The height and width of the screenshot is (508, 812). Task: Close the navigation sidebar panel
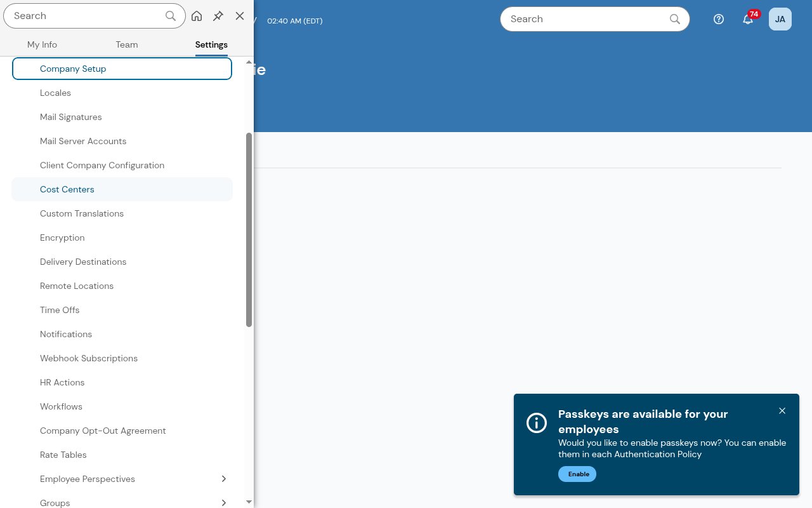240,16
